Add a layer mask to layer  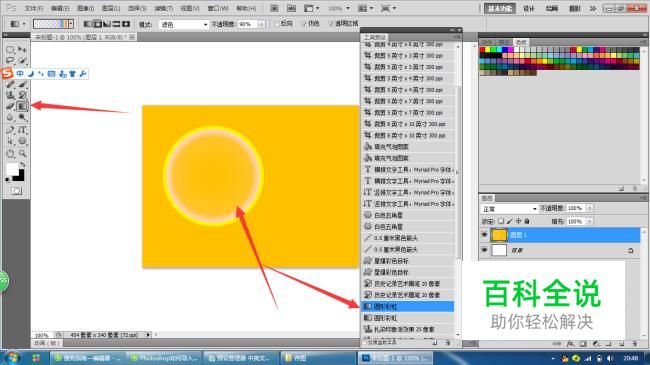click(x=583, y=343)
